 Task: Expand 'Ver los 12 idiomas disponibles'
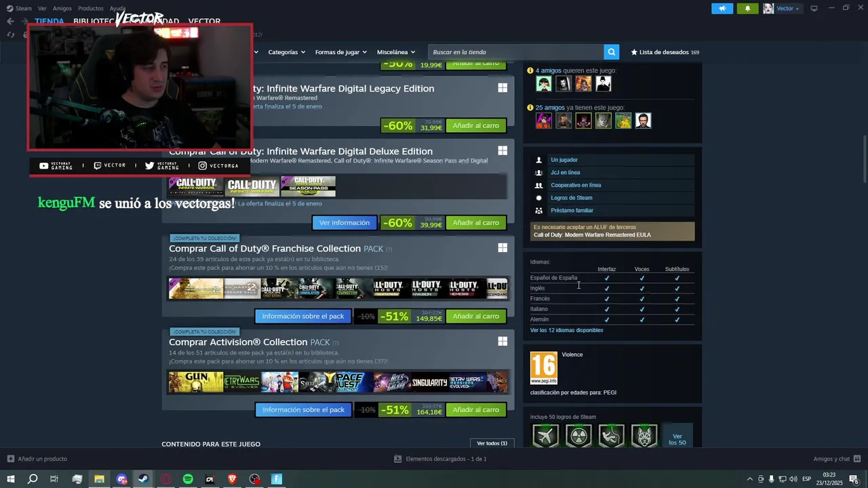click(x=566, y=330)
